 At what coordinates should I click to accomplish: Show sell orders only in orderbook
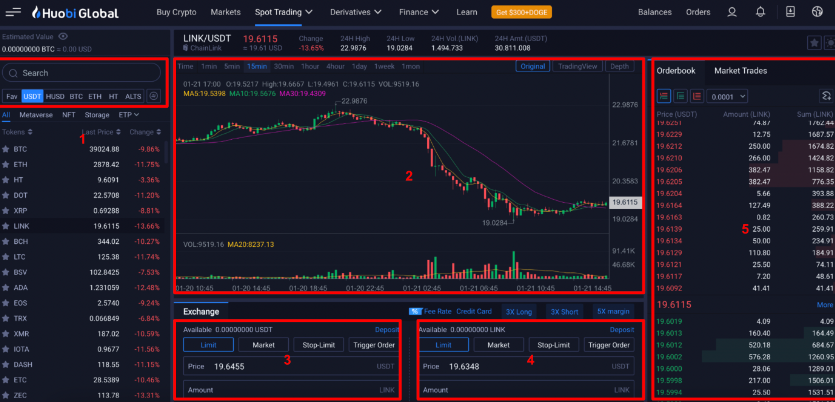[697, 96]
